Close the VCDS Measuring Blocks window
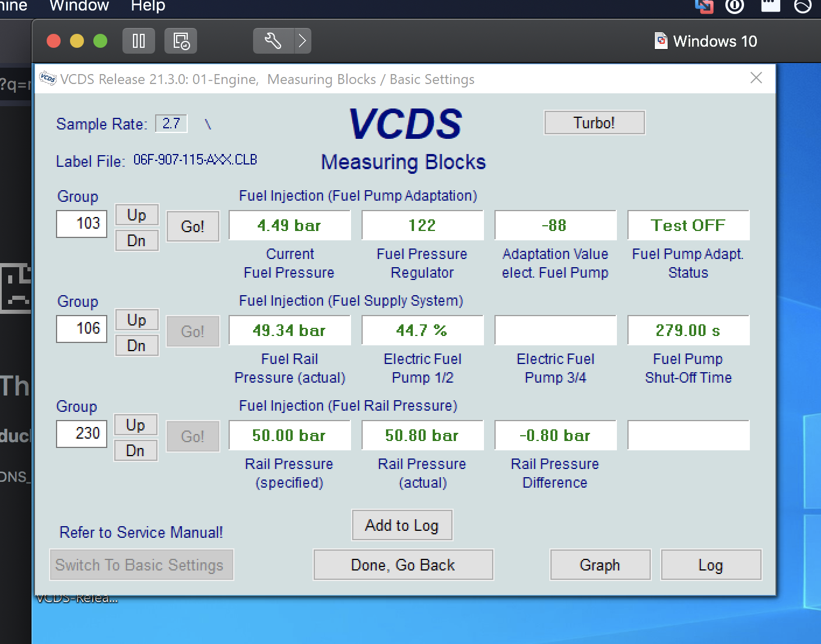821x644 pixels. point(756,78)
